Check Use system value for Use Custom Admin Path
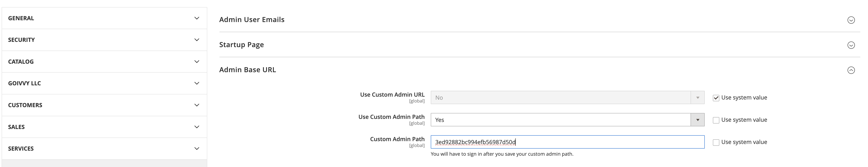This screenshot has width=868, height=167. tap(716, 120)
